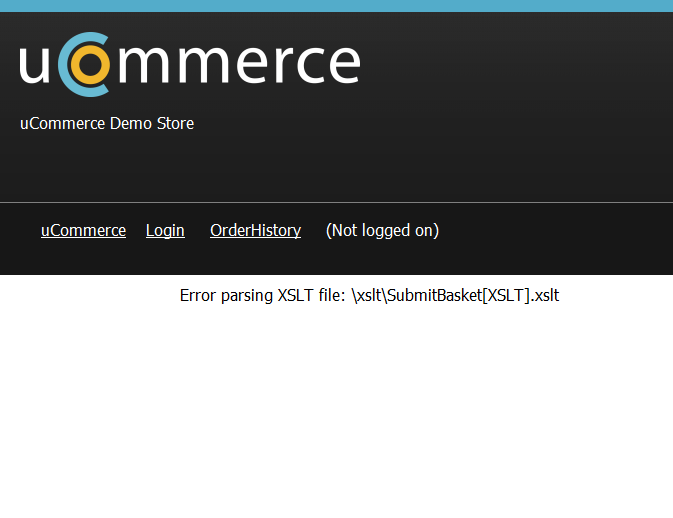Screen dimensions: 673x518
Task: Click the word "Demo" in the tagline
Action: coord(130,124)
